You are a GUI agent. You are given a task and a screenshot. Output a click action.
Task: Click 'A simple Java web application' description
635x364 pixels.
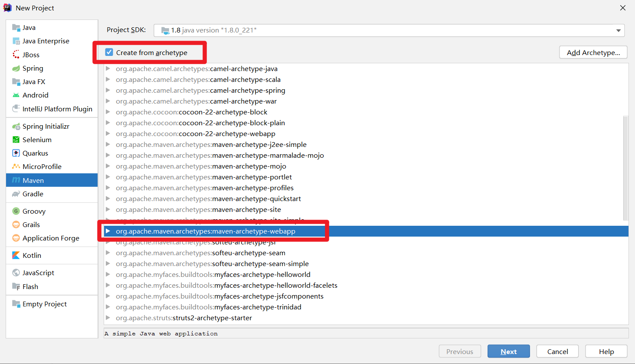(161, 334)
